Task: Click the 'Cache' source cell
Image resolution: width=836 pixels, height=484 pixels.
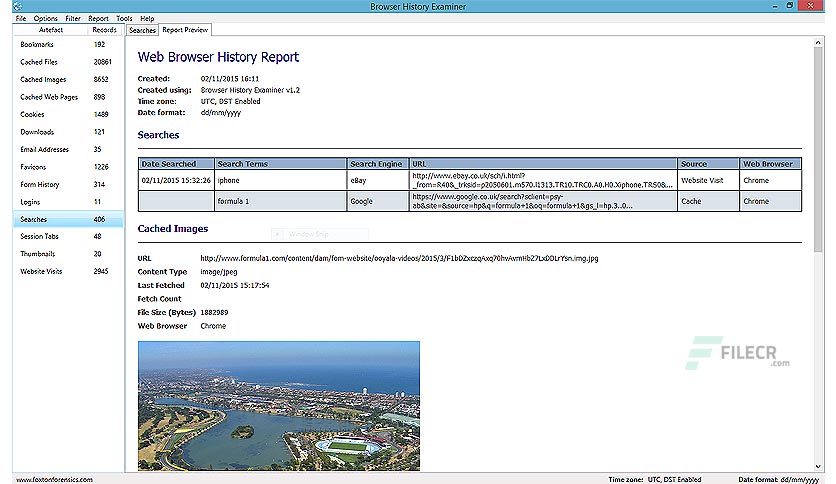Action: [x=708, y=201]
